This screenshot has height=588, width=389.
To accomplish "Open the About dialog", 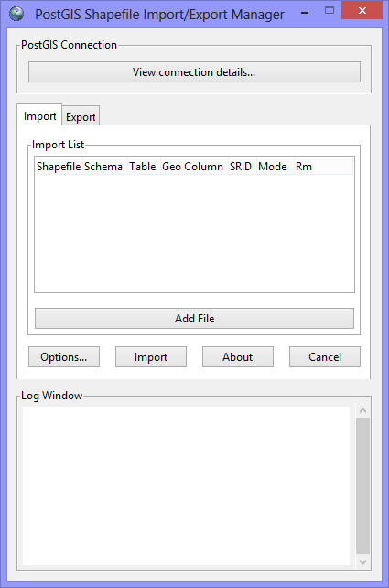I will click(x=238, y=356).
